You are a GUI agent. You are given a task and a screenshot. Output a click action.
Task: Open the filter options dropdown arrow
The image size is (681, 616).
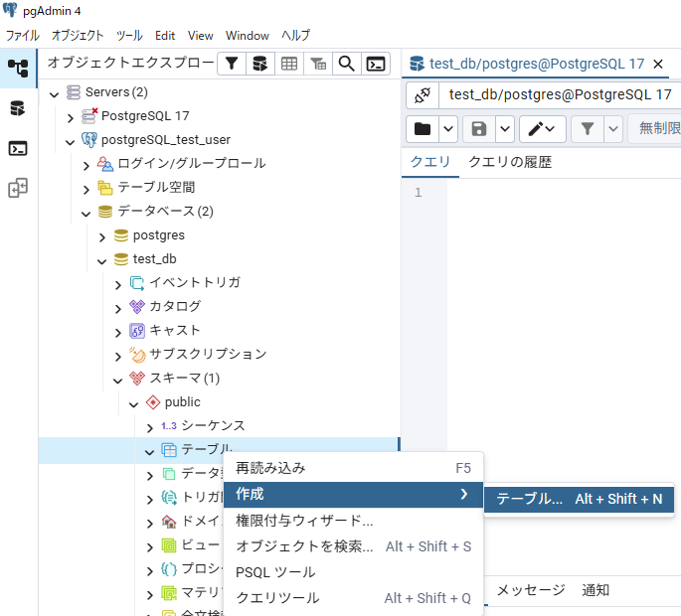[612, 129]
